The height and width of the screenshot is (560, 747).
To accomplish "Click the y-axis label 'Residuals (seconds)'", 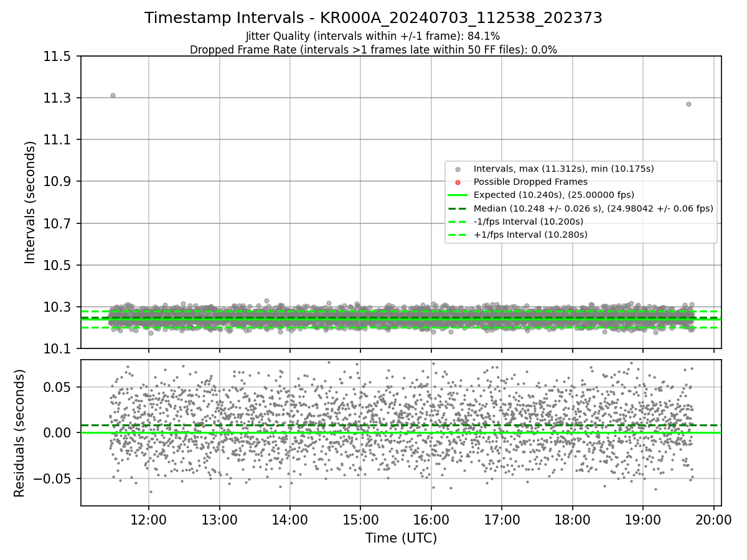I will [x=19, y=433].
